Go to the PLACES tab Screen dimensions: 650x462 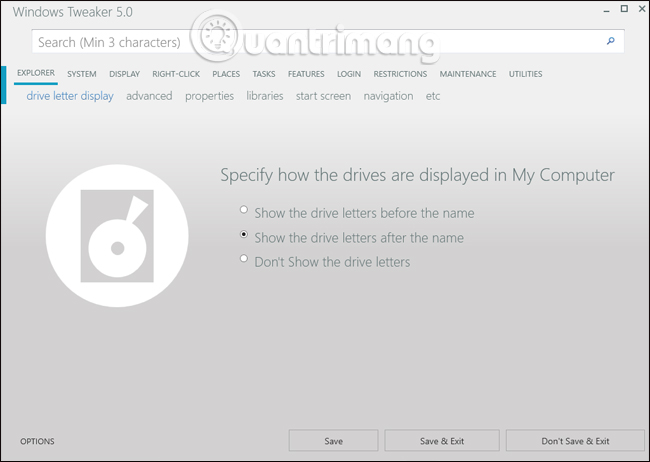point(226,74)
